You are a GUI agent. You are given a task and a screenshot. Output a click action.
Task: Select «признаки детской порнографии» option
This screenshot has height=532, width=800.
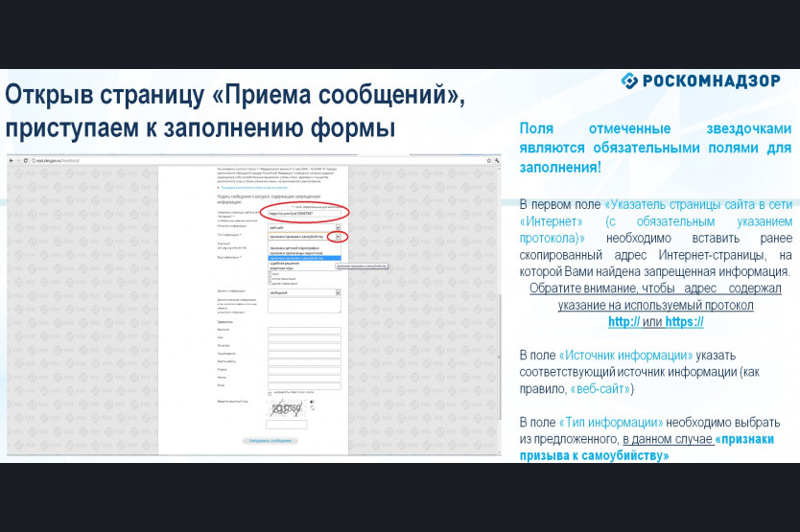293,246
